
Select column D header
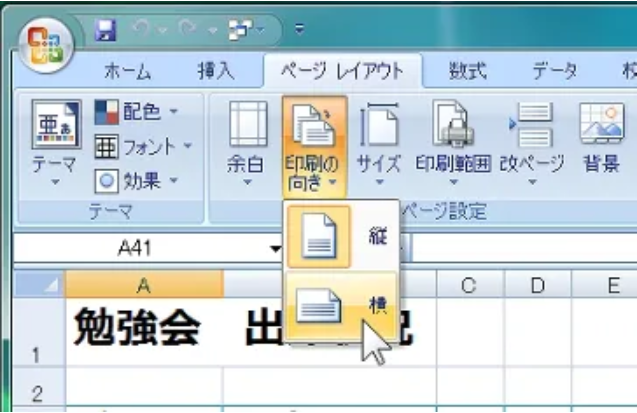(537, 285)
